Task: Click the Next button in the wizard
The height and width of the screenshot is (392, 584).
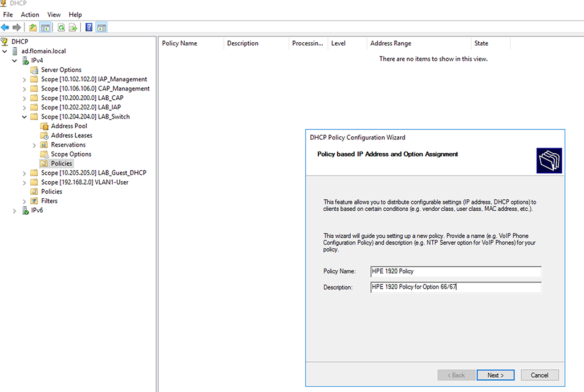Action: pyautogui.click(x=495, y=375)
